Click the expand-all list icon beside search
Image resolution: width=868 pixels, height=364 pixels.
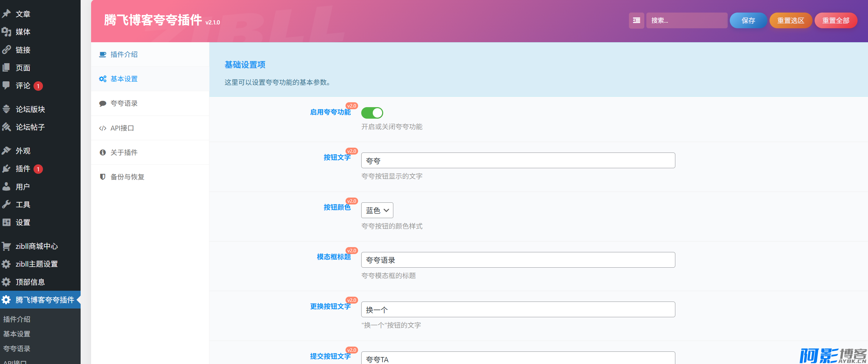[x=636, y=21]
